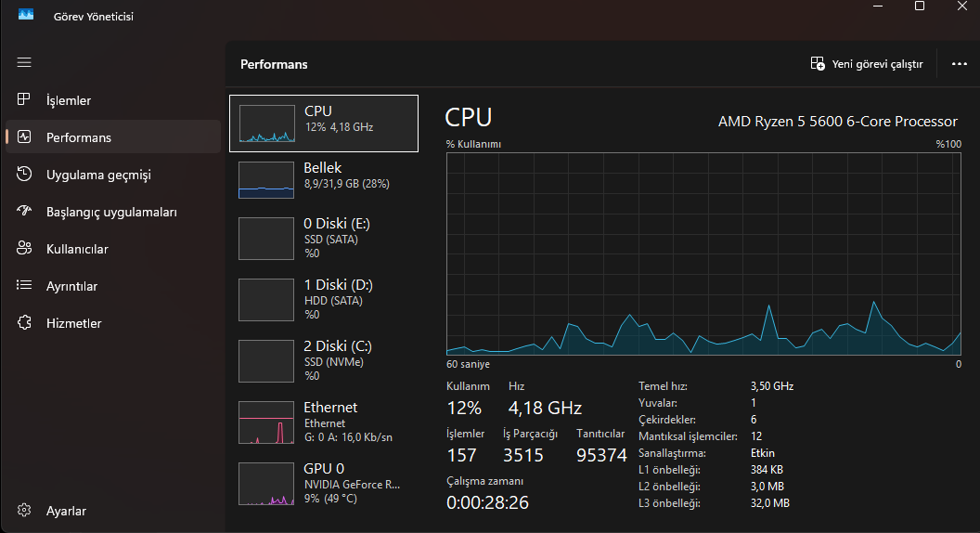
Task: Click the Ayarlar gear icon
Action: point(24,511)
